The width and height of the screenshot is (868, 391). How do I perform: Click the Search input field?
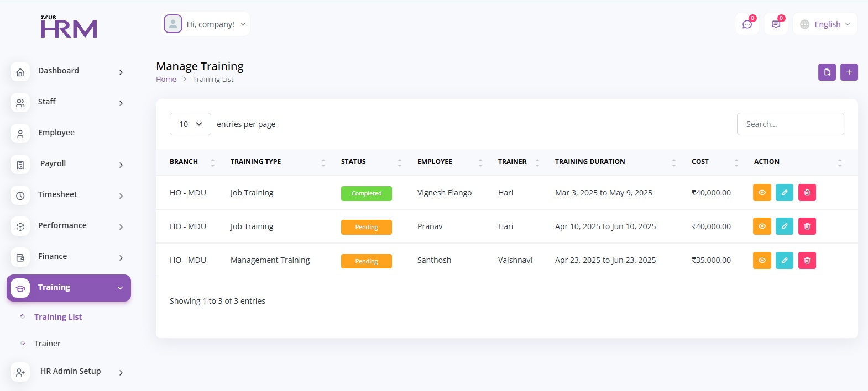pos(790,124)
